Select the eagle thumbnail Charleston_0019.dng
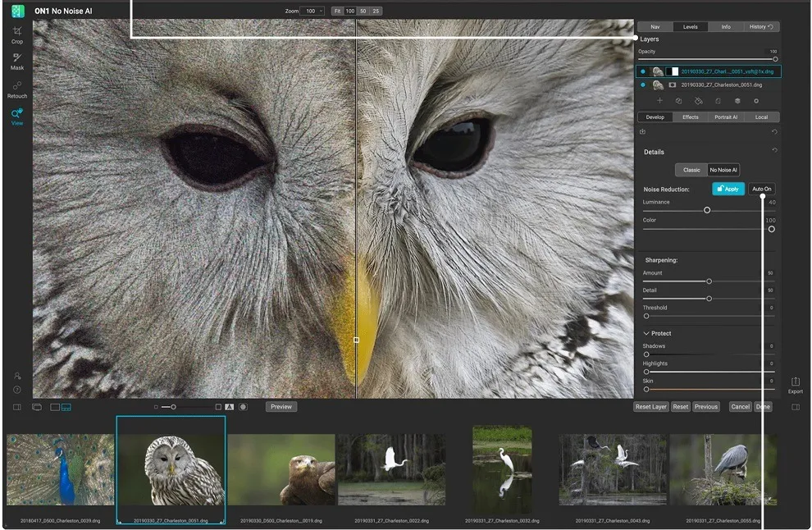 click(x=281, y=469)
